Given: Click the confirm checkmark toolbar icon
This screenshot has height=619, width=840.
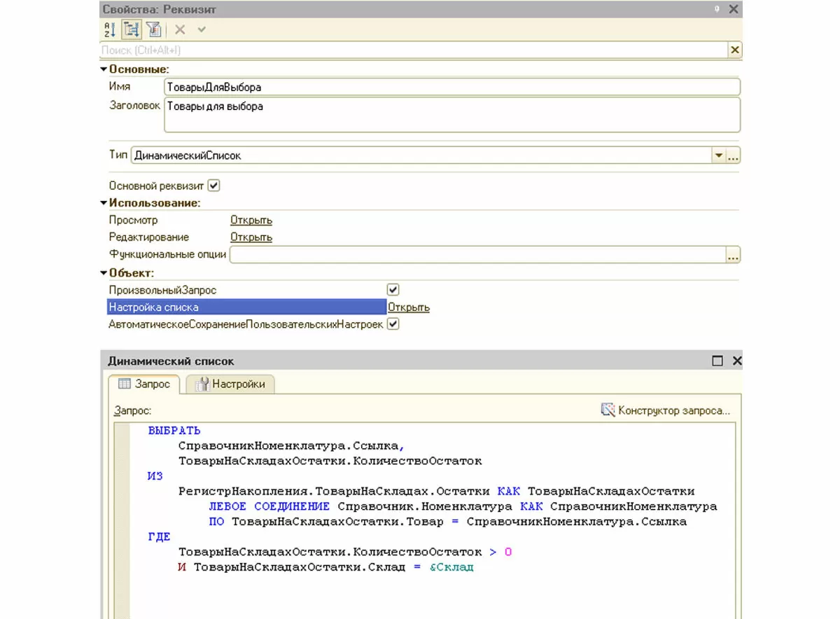Looking at the screenshot, I should (202, 29).
